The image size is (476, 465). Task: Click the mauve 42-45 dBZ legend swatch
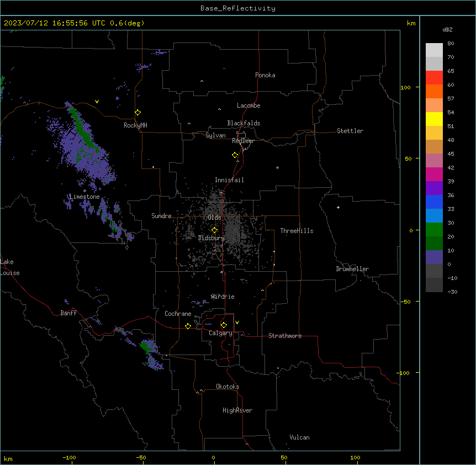click(x=434, y=161)
